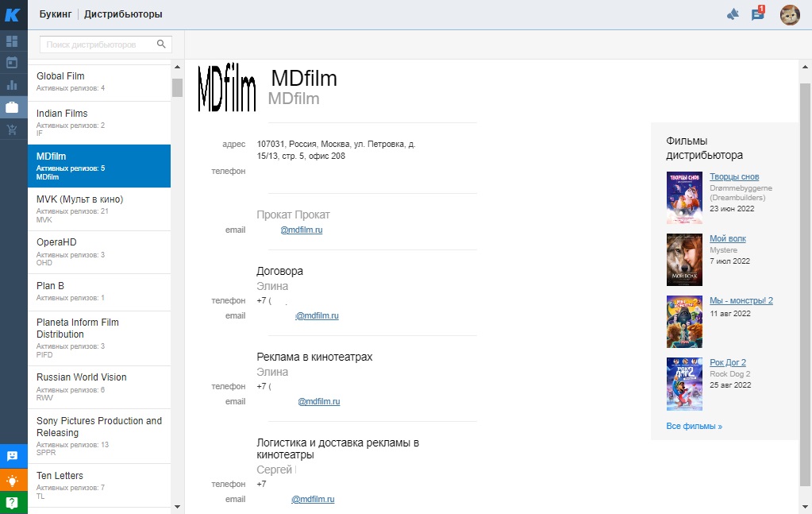The image size is (812, 514).
Task: Open the shopping cart icon in sidebar
Action: click(x=12, y=129)
